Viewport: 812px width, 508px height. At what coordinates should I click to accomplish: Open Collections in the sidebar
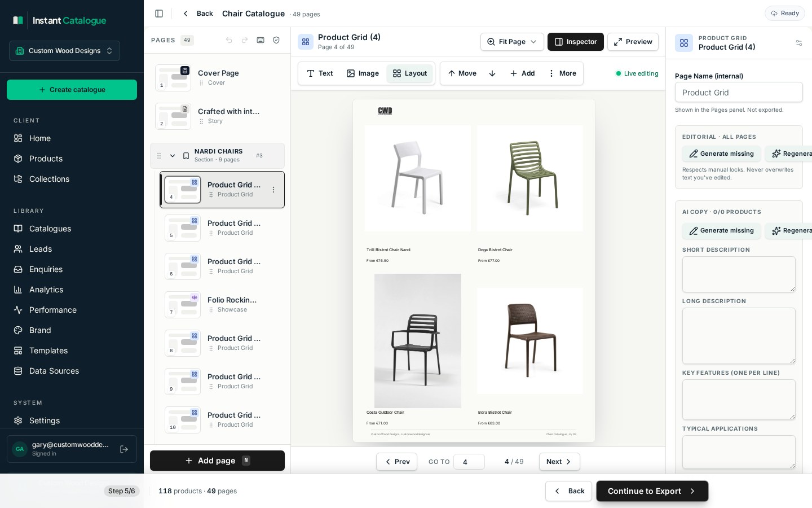tap(72, 179)
